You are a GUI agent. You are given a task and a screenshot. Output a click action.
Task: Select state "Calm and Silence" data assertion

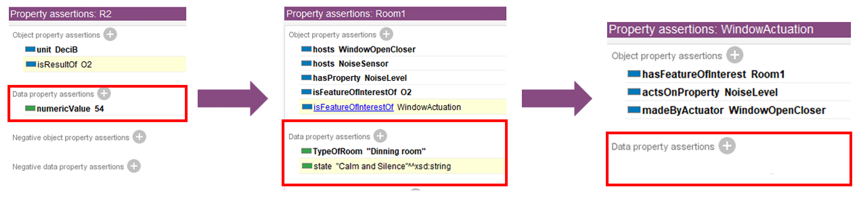pos(382,166)
